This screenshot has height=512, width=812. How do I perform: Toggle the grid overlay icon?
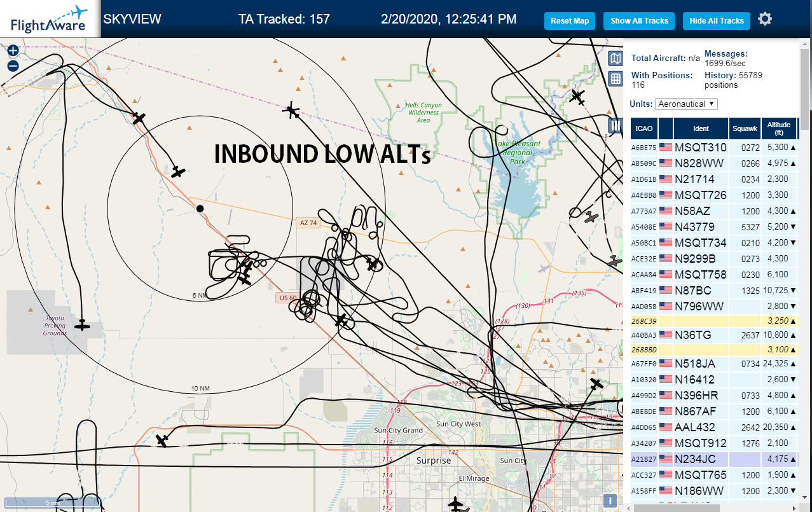pyautogui.click(x=615, y=79)
